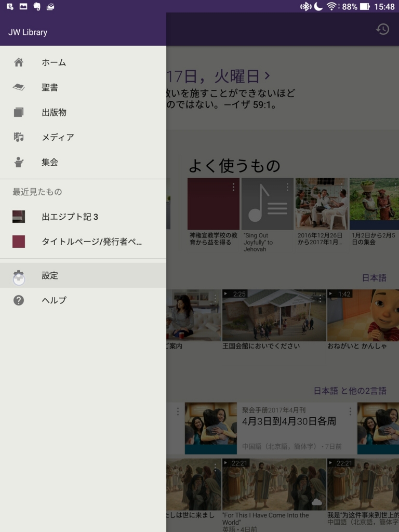Tap the help question mark icon
This screenshot has height=532, width=399.
19,300
